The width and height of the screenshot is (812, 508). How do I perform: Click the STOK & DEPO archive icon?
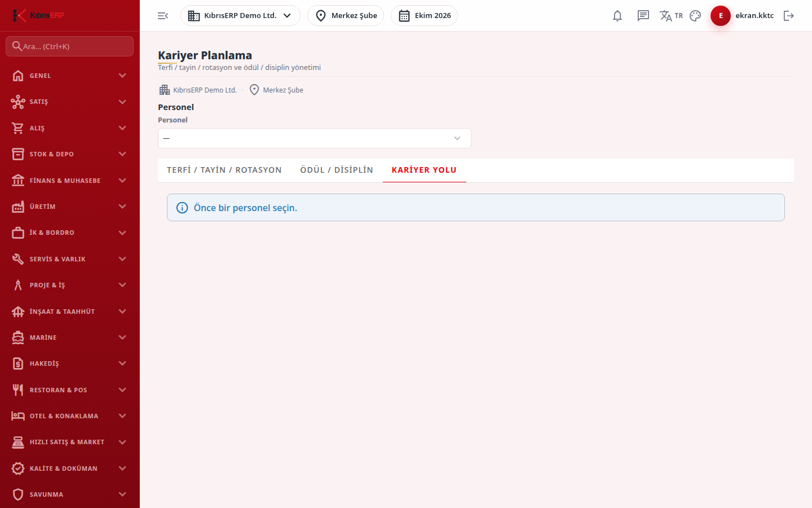pos(18,154)
